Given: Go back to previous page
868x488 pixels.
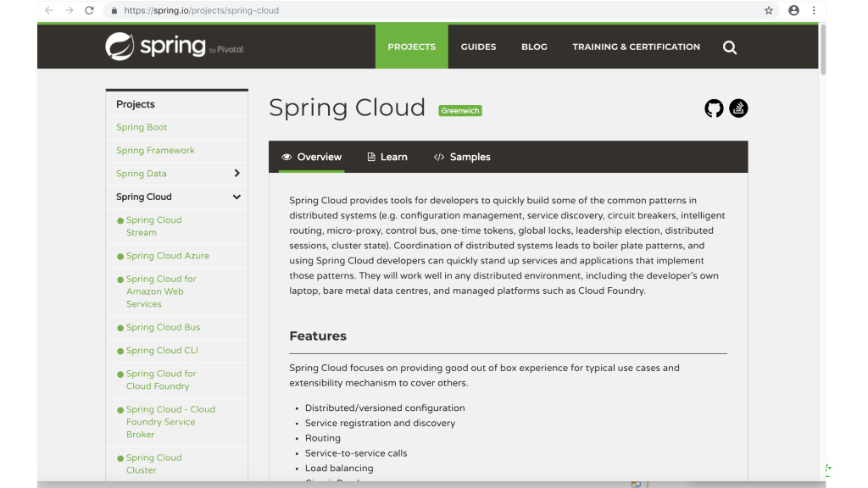Looking at the screenshot, I should [x=48, y=11].
